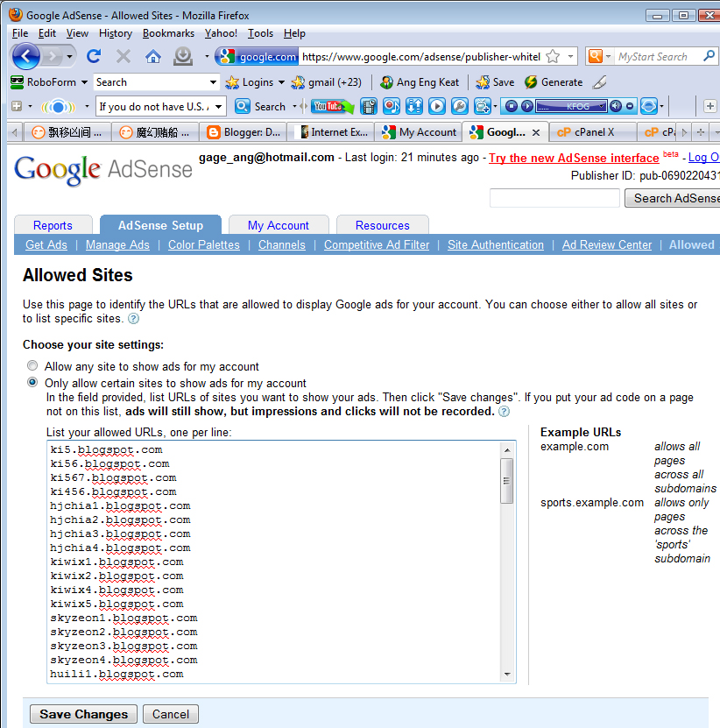Click the RoboForm Generate password button
The image size is (720, 728).
coord(554,82)
